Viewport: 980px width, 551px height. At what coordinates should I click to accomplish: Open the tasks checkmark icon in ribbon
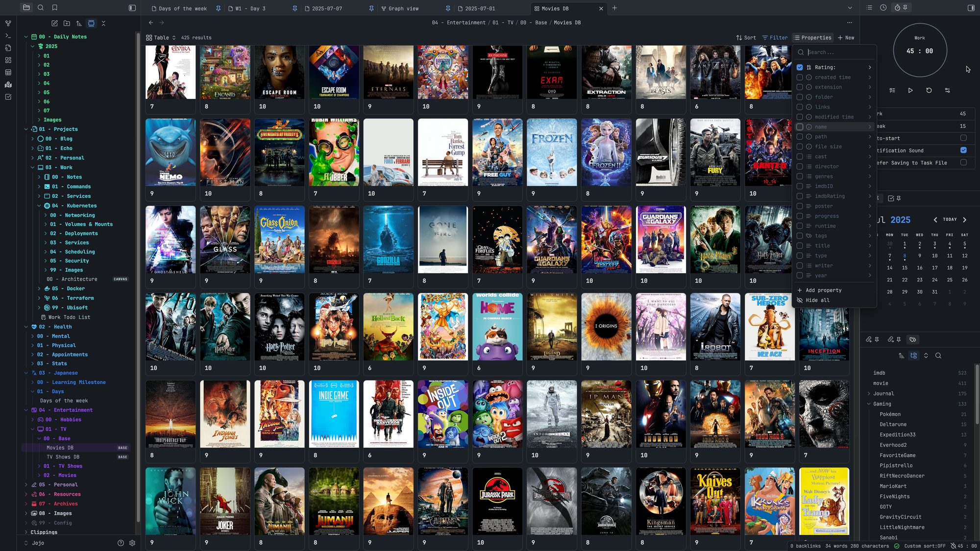[8, 97]
